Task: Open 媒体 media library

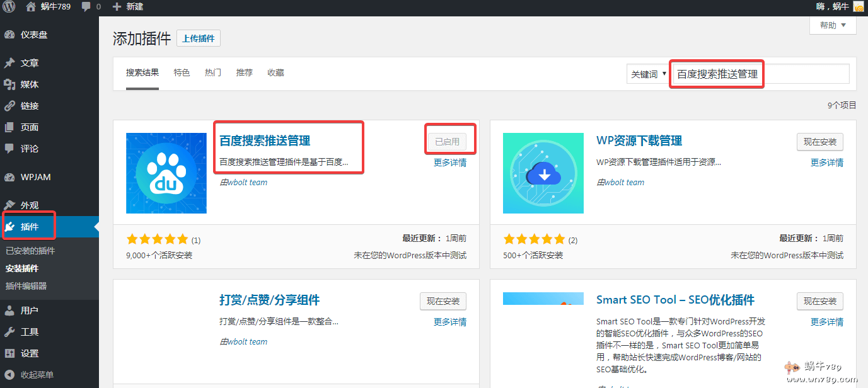Action: [x=29, y=84]
